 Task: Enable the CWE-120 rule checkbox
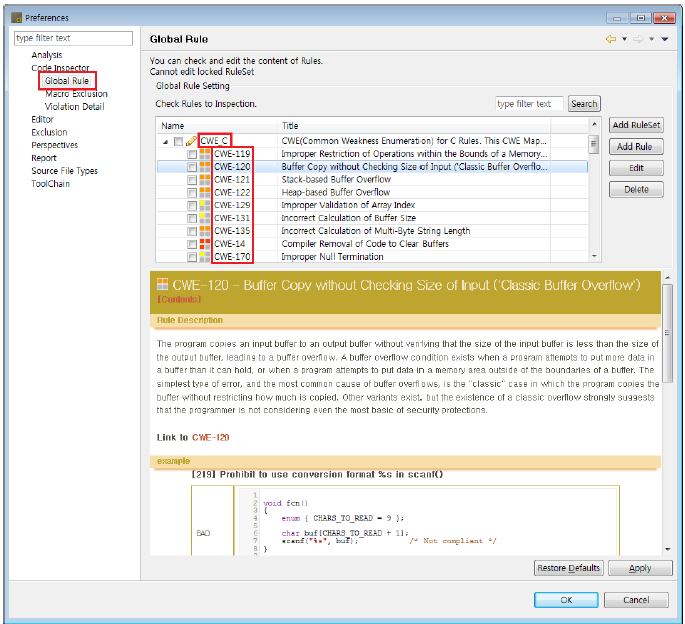pyautogui.click(x=192, y=167)
